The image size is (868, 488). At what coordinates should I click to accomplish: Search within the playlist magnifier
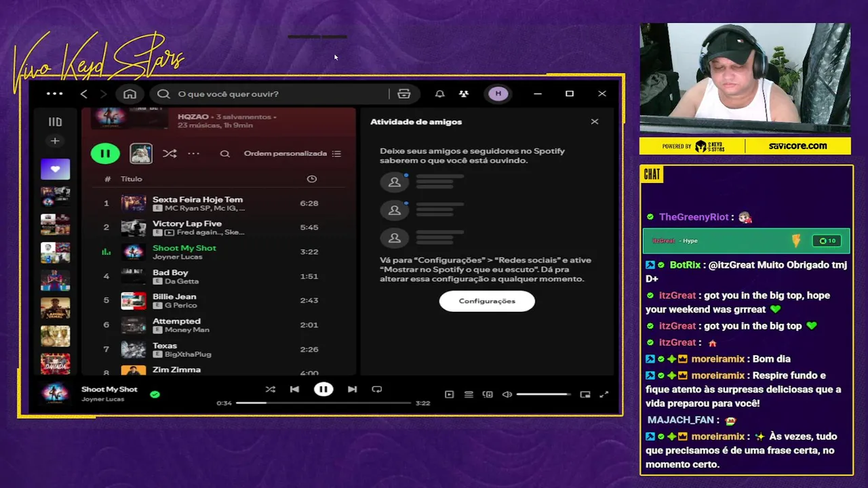coord(224,154)
